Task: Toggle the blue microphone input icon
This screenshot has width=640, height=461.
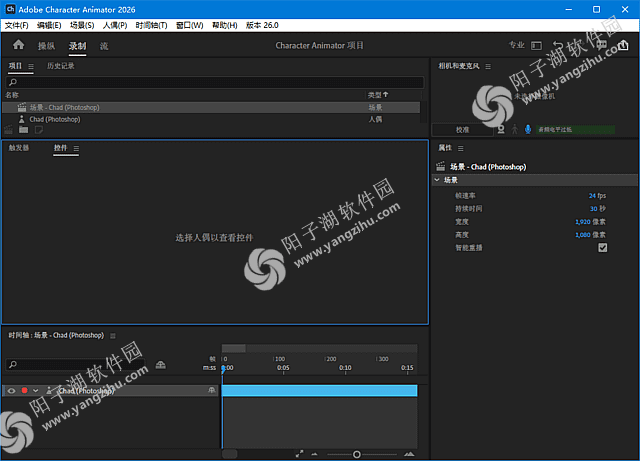Action: click(x=528, y=129)
